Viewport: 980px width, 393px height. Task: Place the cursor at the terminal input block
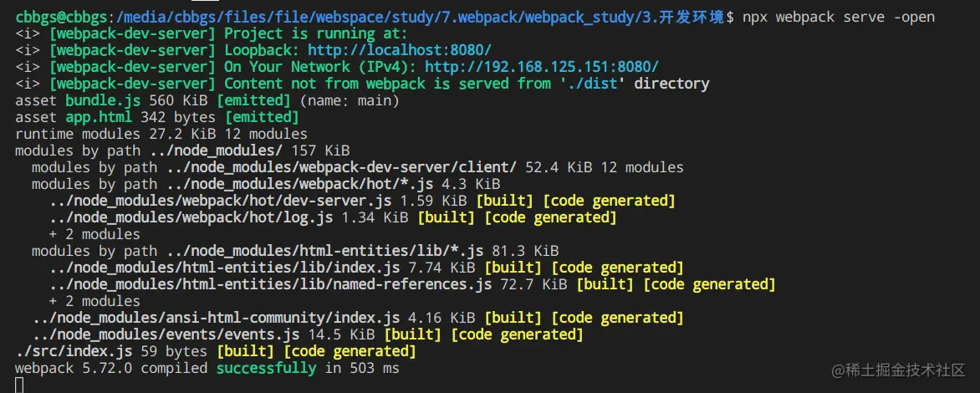pyautogui.click(x=18, y=385)
